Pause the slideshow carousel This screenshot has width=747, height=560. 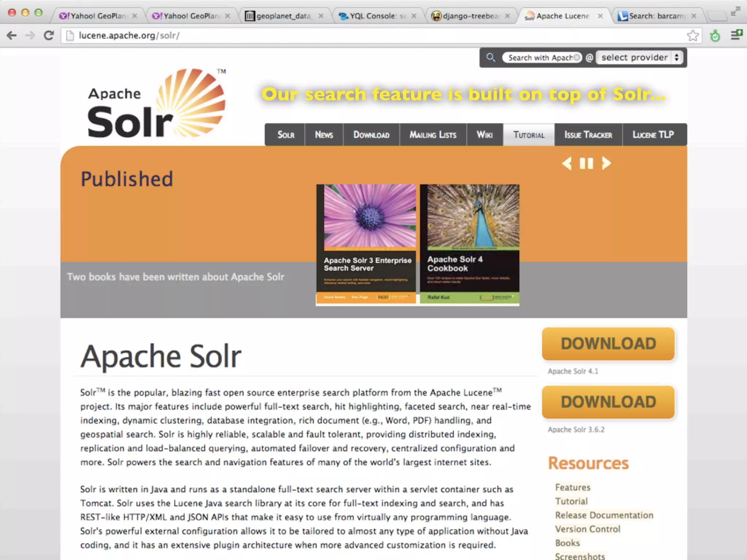[587, 163]
